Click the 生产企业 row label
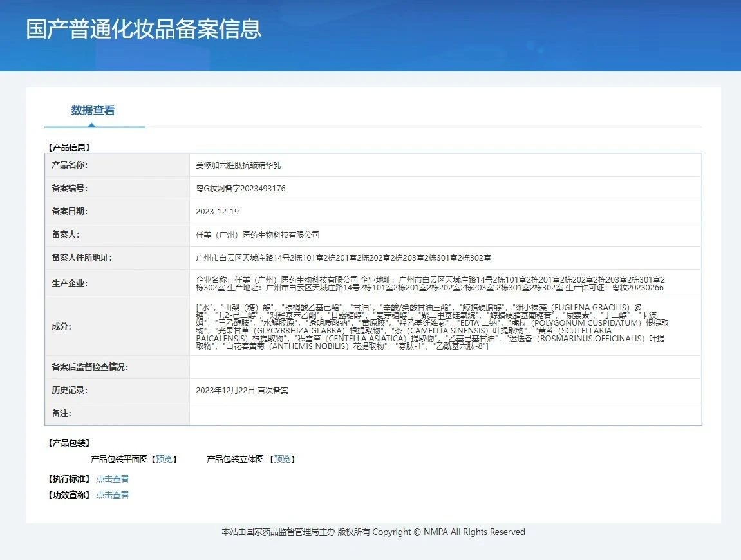Viewport: 741px width, 560px height. [x=70, y=284]
